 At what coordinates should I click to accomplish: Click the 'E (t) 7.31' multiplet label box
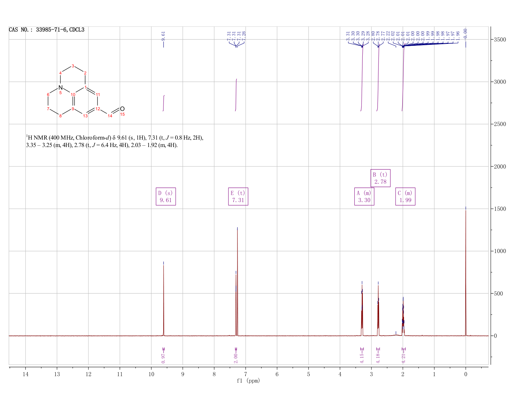(x=238, y=196)
